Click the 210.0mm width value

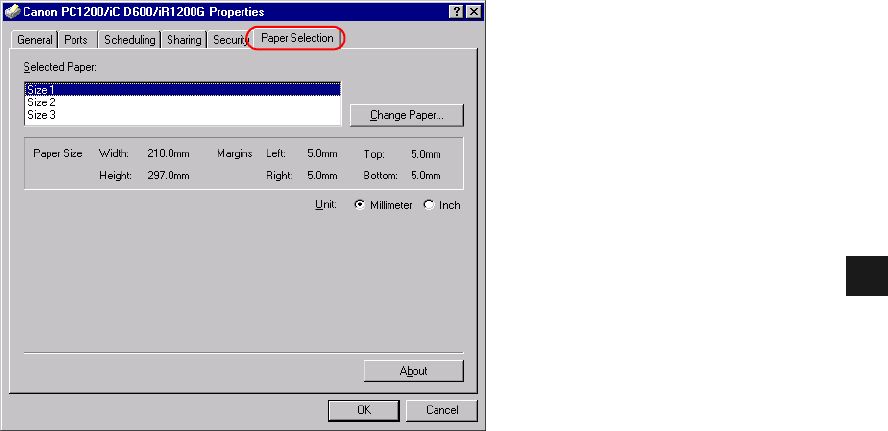168,154
